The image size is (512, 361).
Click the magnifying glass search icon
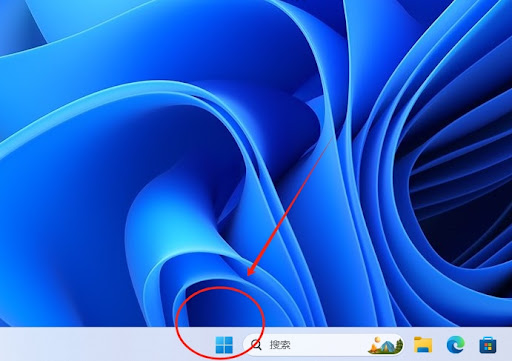[x=256, y=345]
